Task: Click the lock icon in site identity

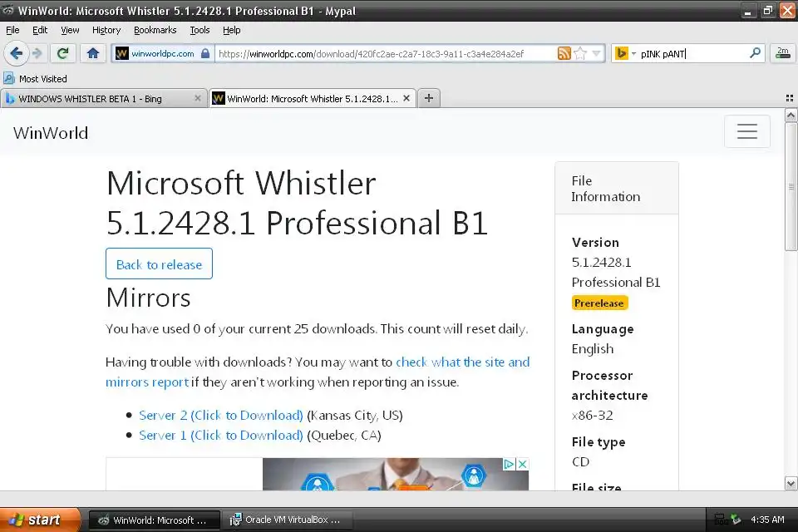Action: pyautogui.click(x=205, y=53)
